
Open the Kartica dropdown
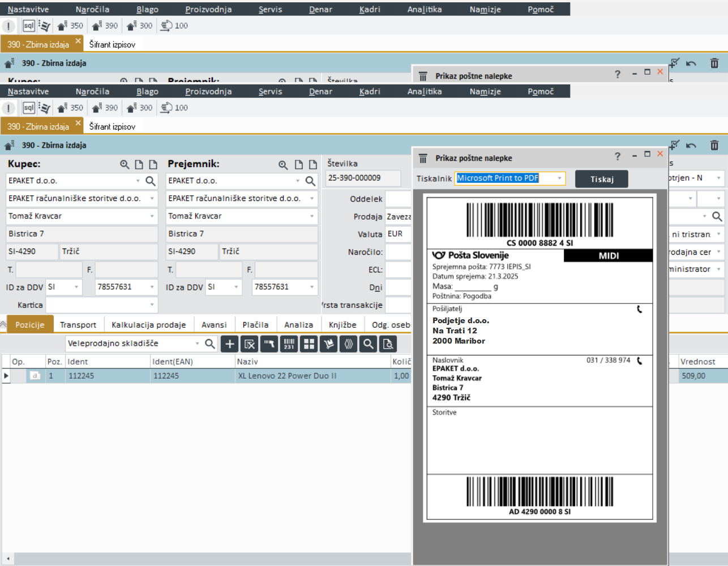point(152,305)
